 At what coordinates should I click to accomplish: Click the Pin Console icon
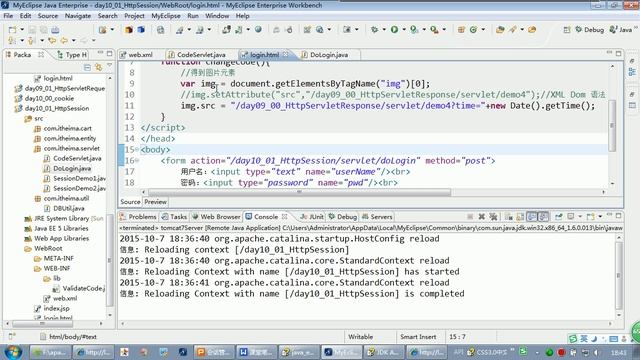pos(558,217)
